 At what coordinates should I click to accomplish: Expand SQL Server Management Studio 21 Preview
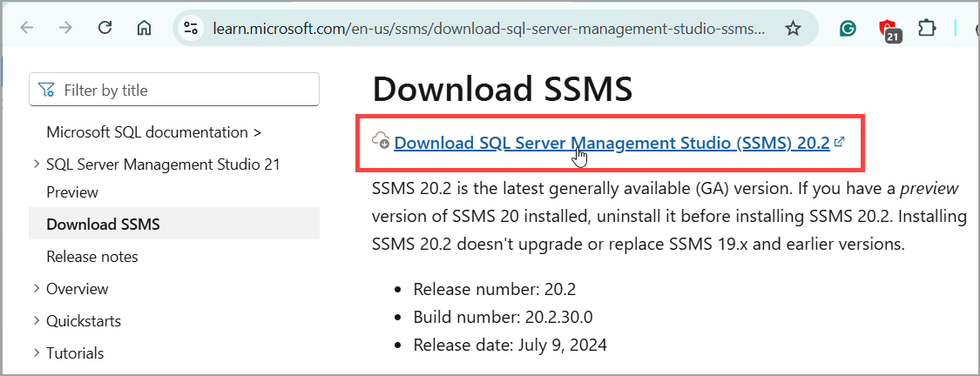(37, 164)
